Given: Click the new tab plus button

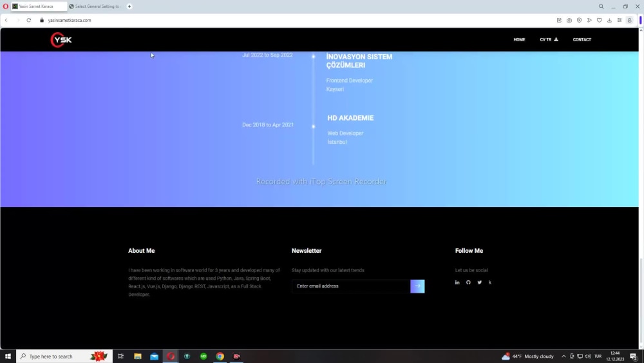Looking at the screenshot, I should (x=129, y=6).
